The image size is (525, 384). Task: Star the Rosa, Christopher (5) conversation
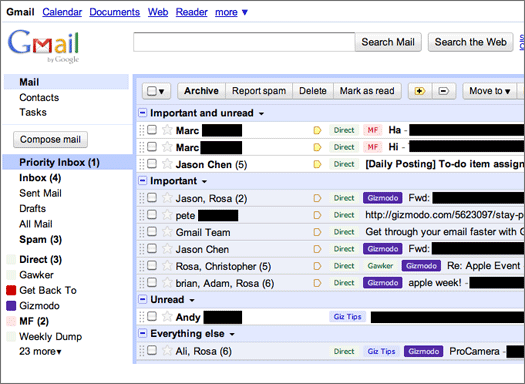pyautogui.click(x=167, y=266)
